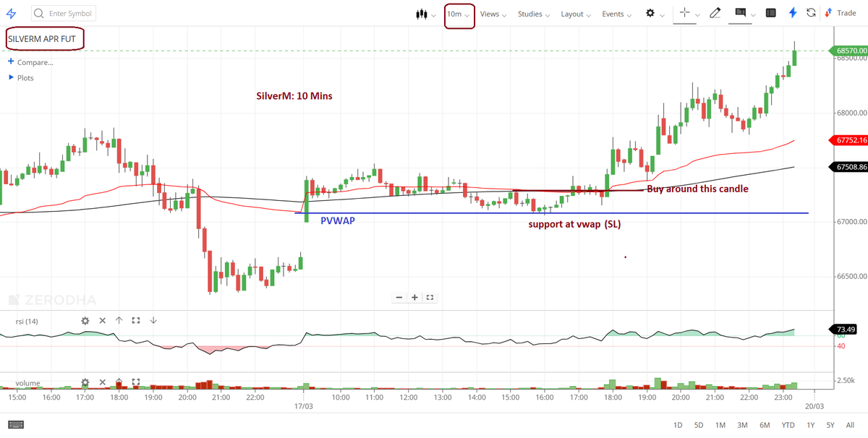868x438 pixels.
Task: Select the 1D range
Action: (x=678, y=425)
